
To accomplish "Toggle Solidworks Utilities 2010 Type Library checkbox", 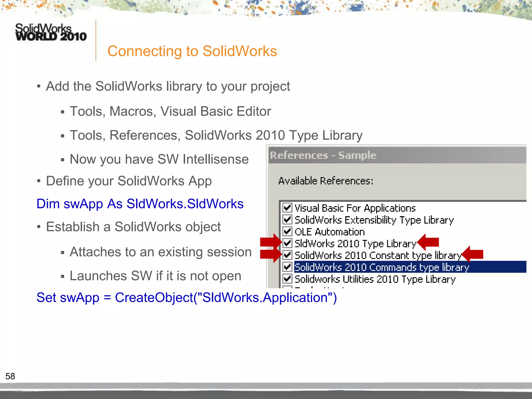I will (287, 279).
